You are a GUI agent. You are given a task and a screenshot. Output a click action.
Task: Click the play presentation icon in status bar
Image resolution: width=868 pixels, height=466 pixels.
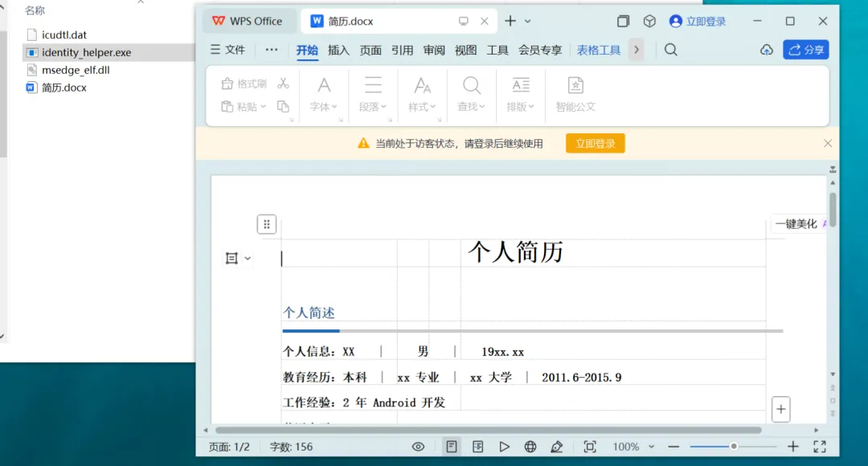tap(504, 447)
